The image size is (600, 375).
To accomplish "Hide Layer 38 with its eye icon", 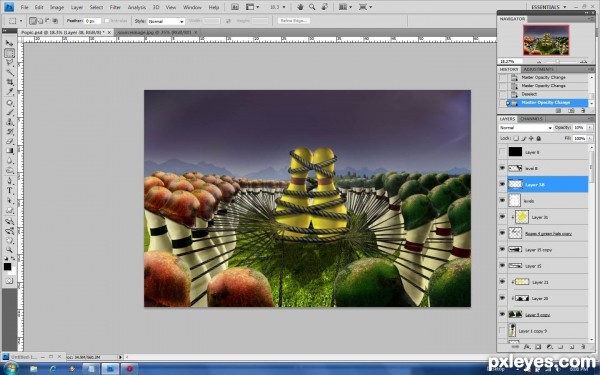I will 502,184.
